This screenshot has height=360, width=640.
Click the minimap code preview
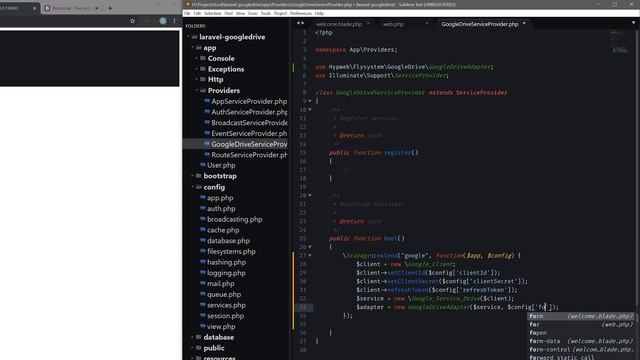click(x=620, y=42)
